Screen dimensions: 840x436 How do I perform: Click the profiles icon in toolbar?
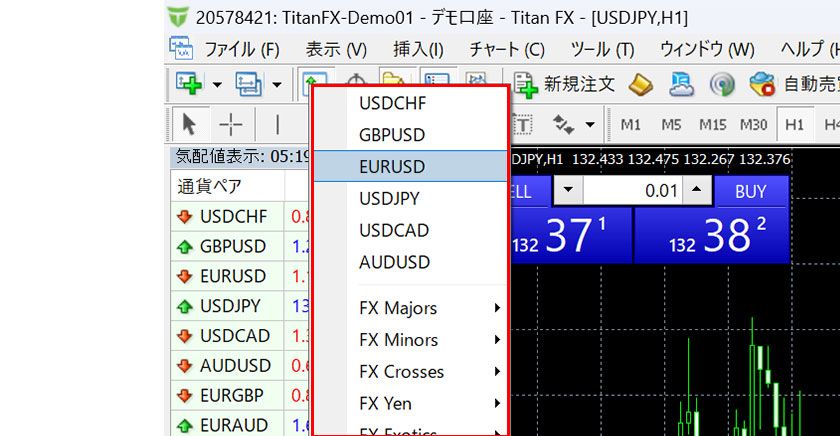249,84
